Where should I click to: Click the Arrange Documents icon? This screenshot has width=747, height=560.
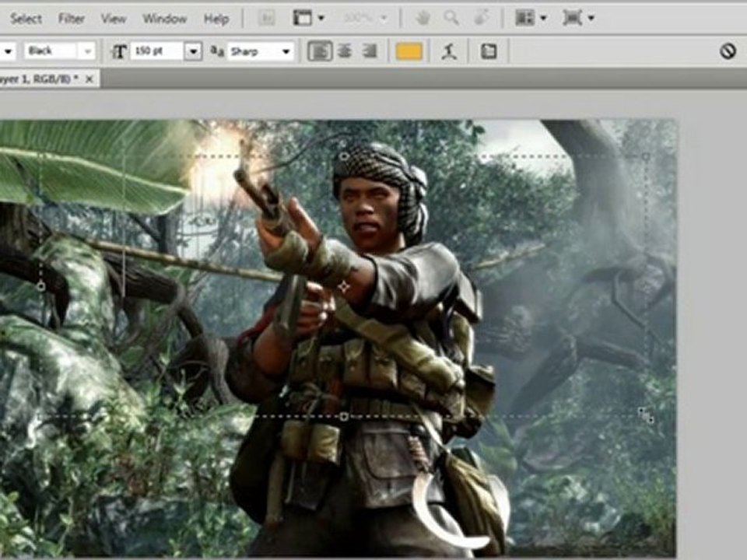pos(524,18)
